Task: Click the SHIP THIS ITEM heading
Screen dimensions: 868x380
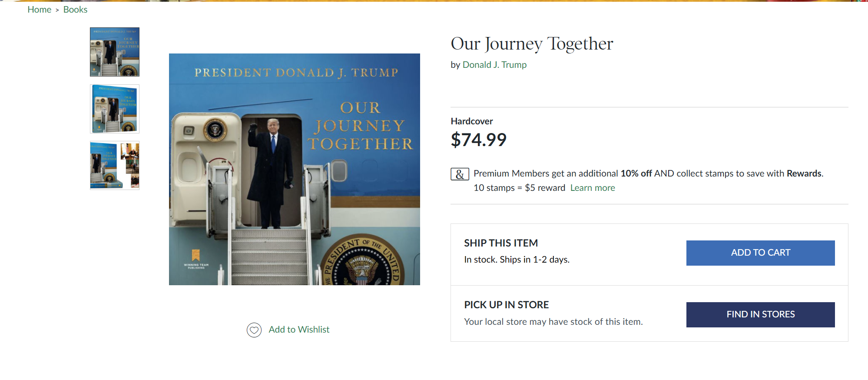Action: [x=501, y=243]
